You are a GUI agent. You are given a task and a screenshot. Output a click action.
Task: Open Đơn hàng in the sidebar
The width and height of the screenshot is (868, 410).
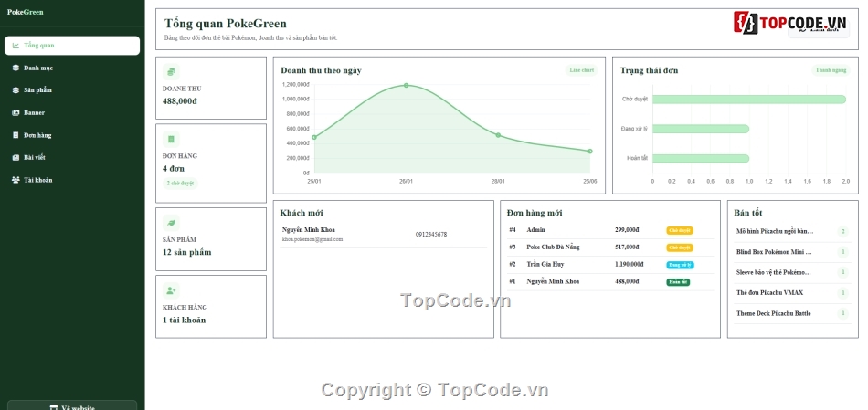(72, 135)
